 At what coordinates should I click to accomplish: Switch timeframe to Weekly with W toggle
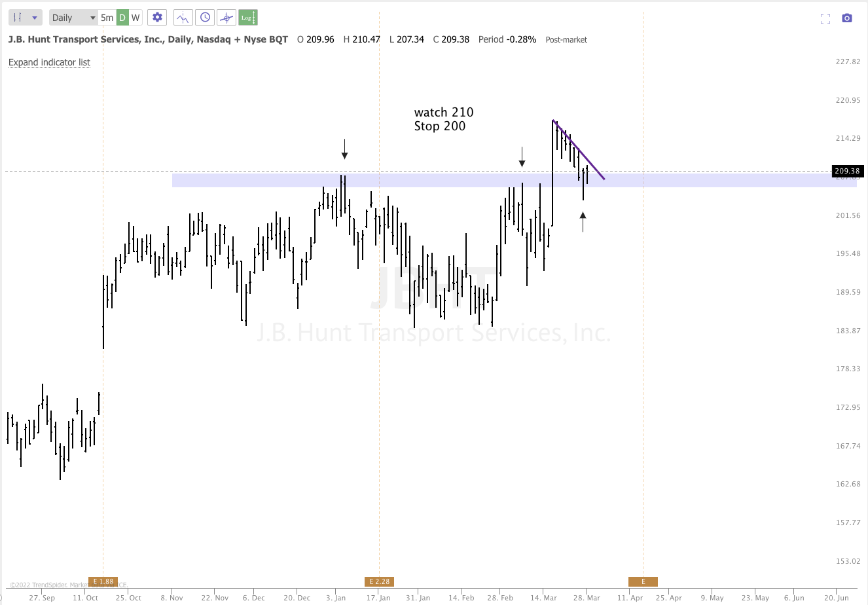tap(136, 17)
